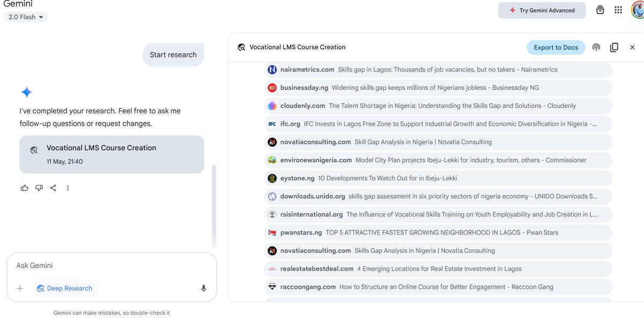Click the UNIDO downloads favicon

[272, 196]
